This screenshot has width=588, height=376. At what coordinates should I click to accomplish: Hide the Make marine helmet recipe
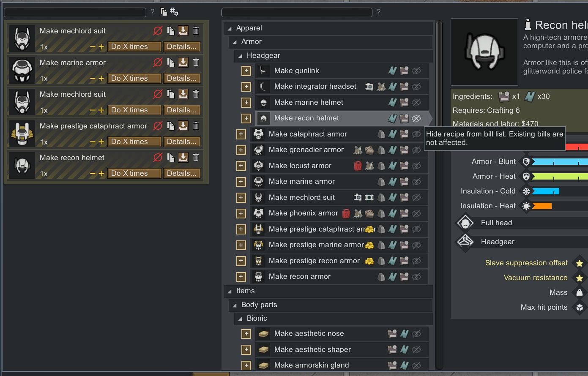tap(416, 102)
